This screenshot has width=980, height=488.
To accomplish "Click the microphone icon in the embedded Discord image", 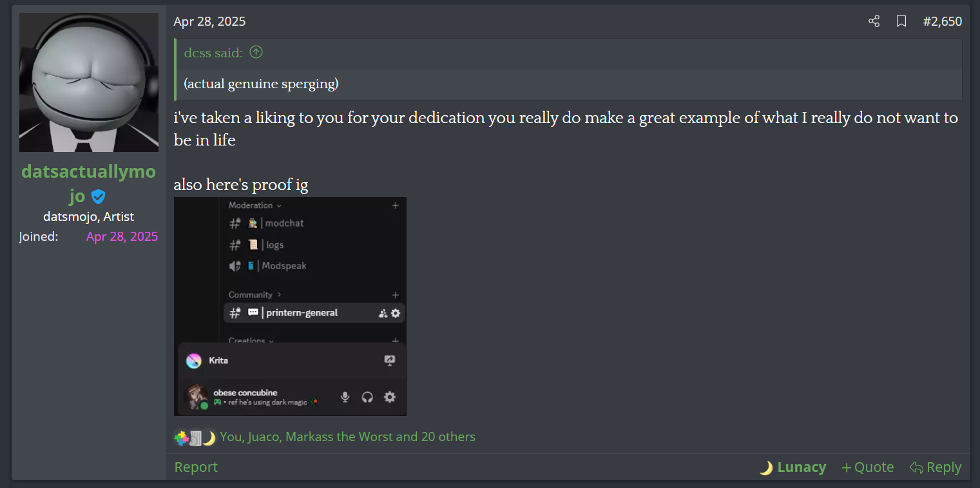I will point(345,397).
